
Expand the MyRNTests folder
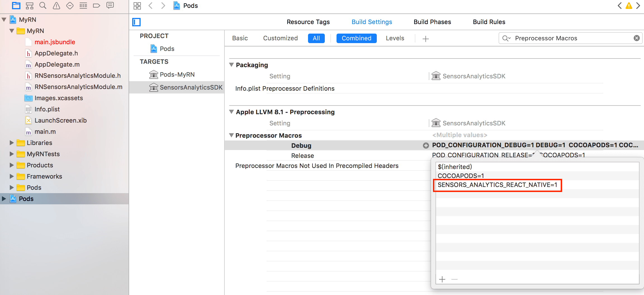point(12,154)
